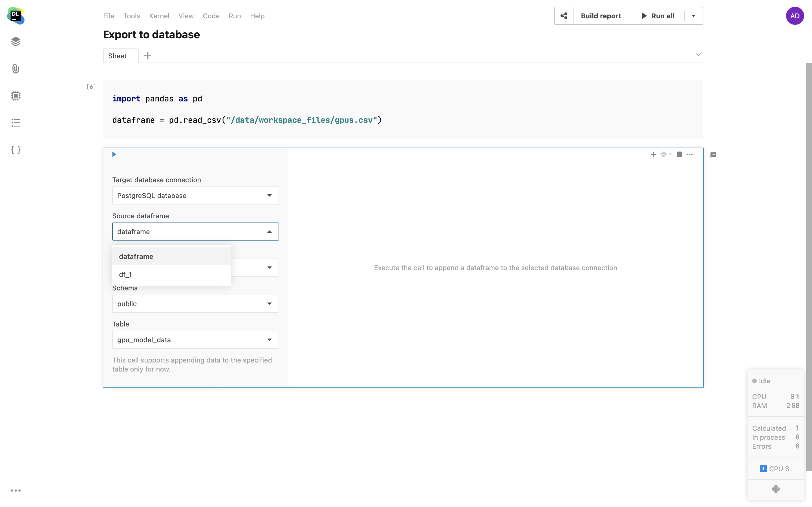Open the variables curly braces icon
This screenshot has width=812, height=507.
coord(16,150)
